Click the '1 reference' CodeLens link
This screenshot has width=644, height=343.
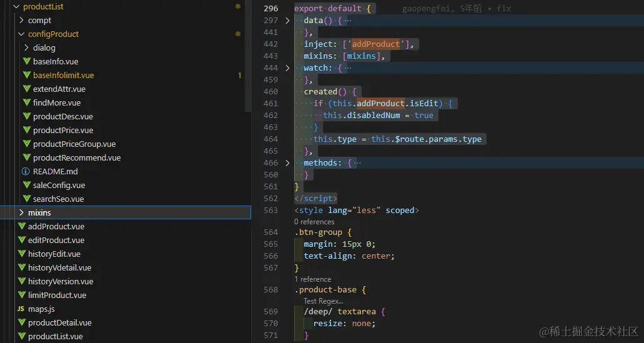pos(312,279)
